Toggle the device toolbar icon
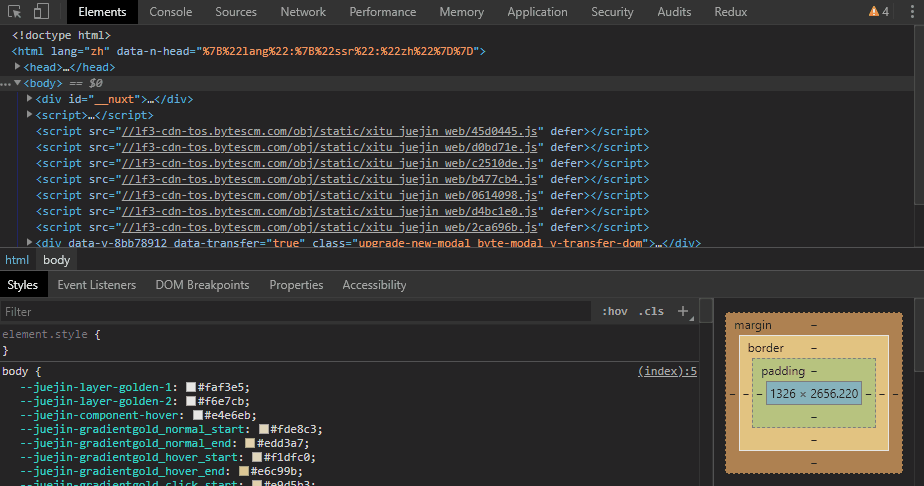This screenshot has width=924, height=486. pyautogui.click(x=41, y=12)
